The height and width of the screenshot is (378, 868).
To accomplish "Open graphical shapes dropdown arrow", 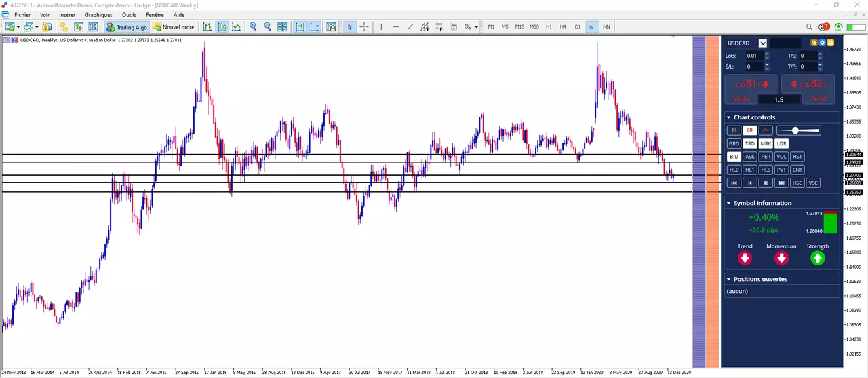I will coord(476,27).
